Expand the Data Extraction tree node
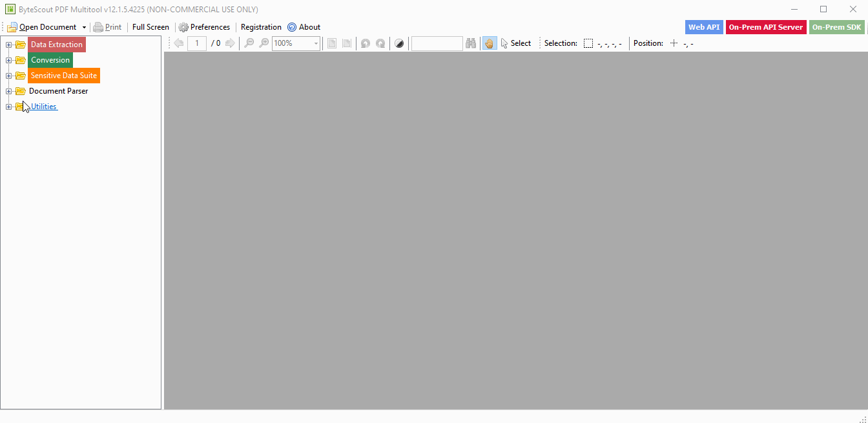Screen dimensions: 868x423 point(8,45)
